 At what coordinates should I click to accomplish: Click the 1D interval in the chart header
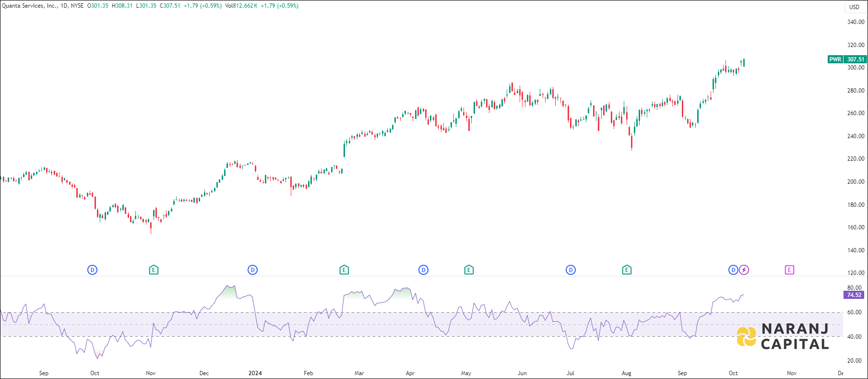[x=64, y=6]
